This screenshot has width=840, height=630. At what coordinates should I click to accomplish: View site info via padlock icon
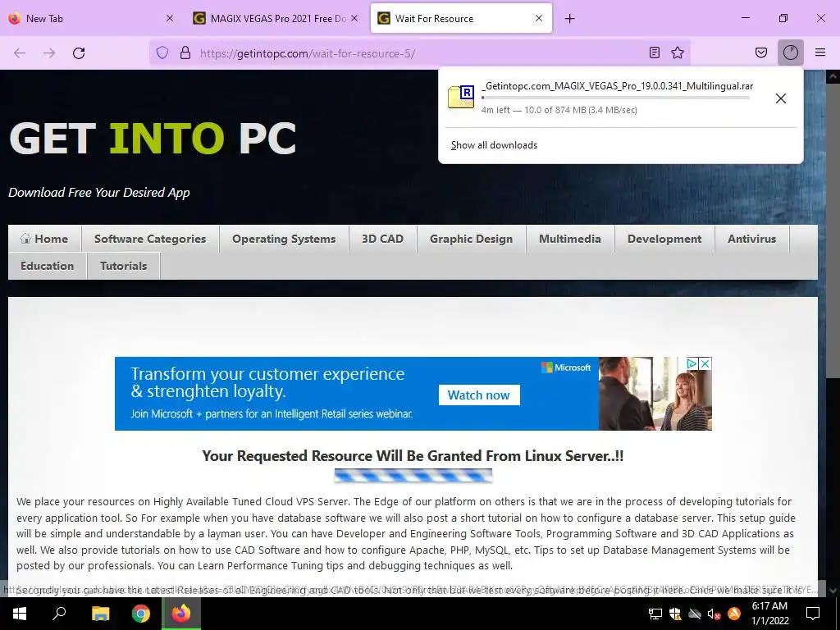click(185, 53)
